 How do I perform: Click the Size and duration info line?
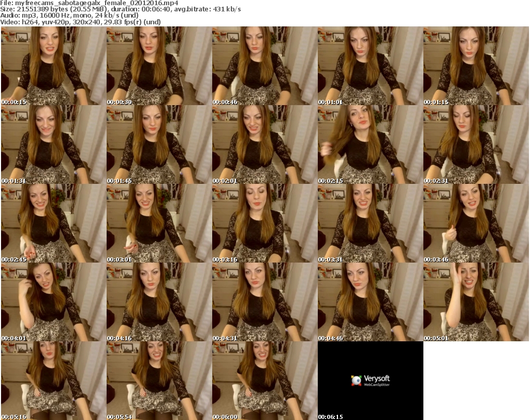click(120, 9)
